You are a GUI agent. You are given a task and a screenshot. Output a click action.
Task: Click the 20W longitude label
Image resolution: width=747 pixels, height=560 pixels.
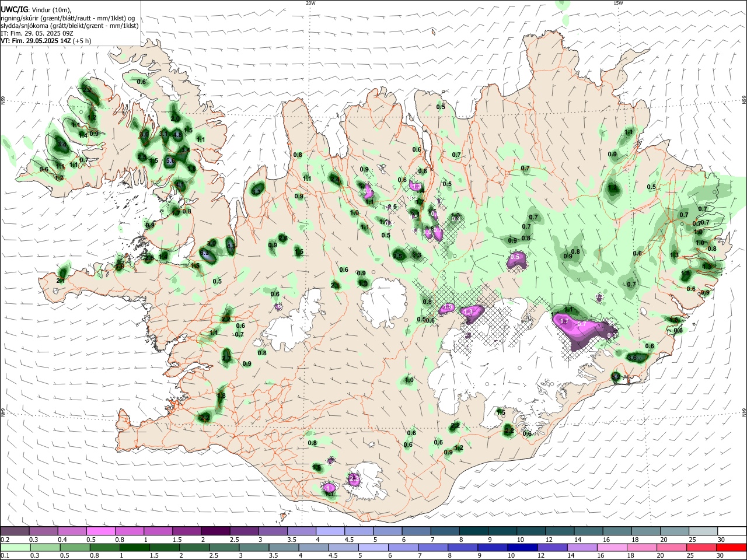point(310,2)
